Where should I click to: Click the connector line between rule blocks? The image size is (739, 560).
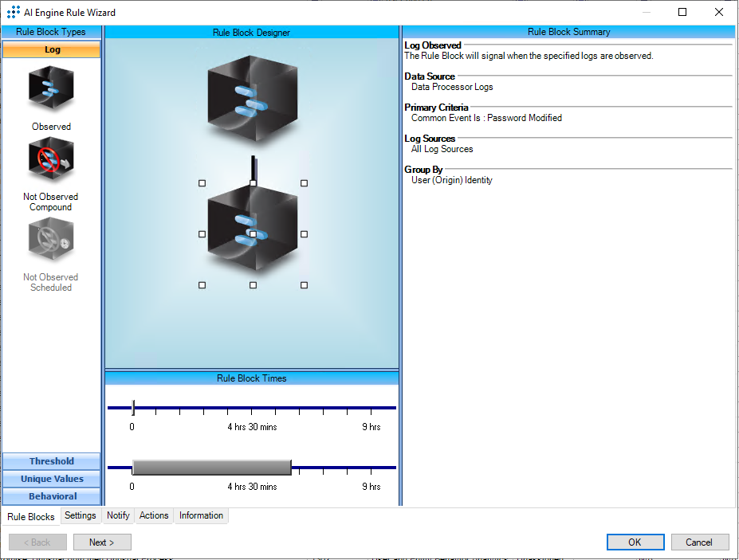click(x=254, y=167)
